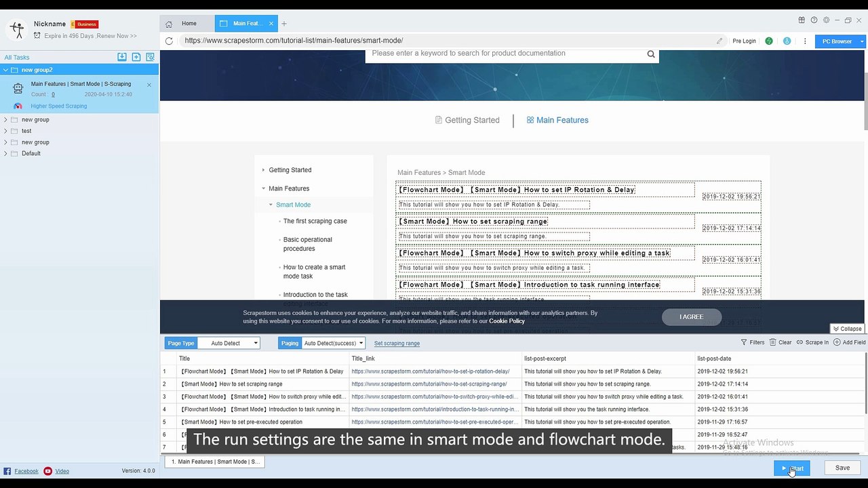Open Basic operational procedures tutorial

(308, 244)
